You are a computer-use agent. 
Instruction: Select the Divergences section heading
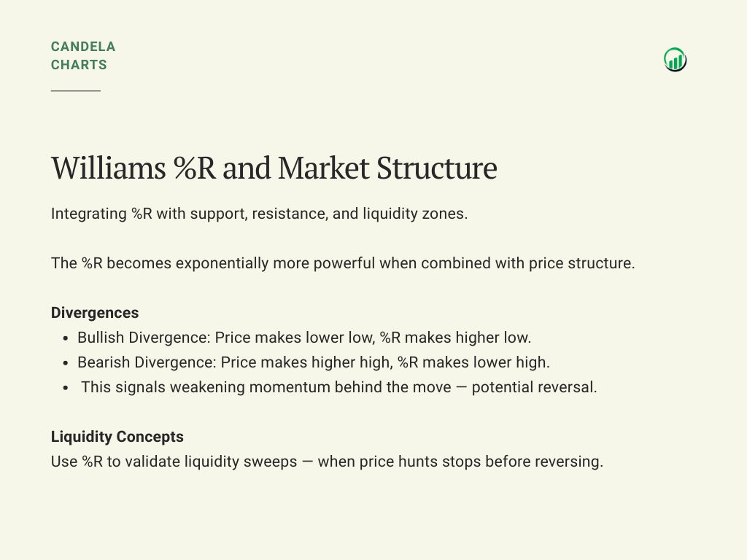(95, 313)
